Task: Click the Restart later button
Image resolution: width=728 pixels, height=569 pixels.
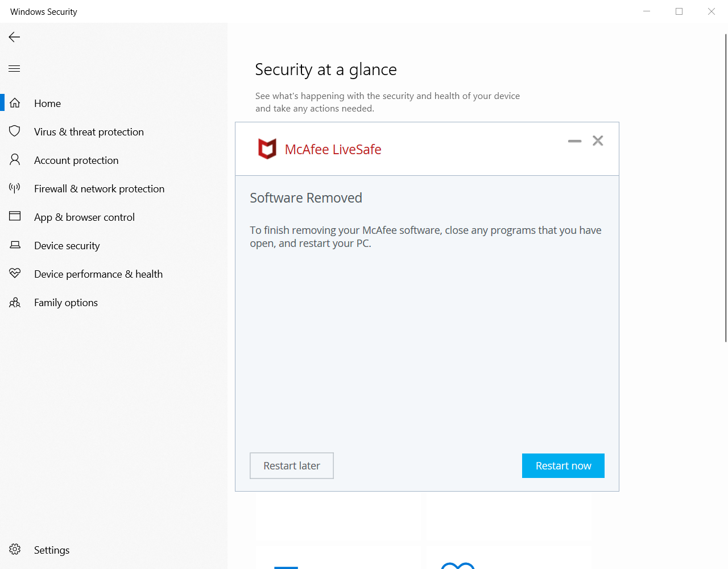Action: (292, 465)
